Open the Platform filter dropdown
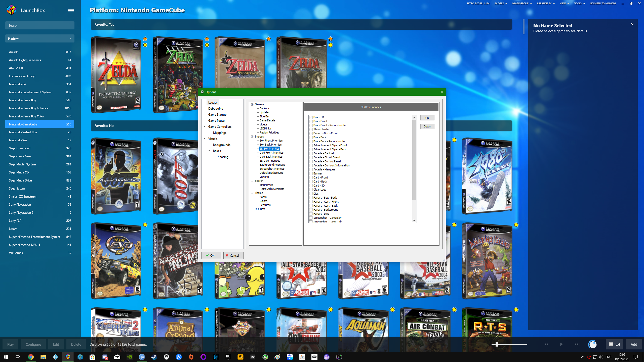Viewport: 644px width, 362px height. click(40, 38)
